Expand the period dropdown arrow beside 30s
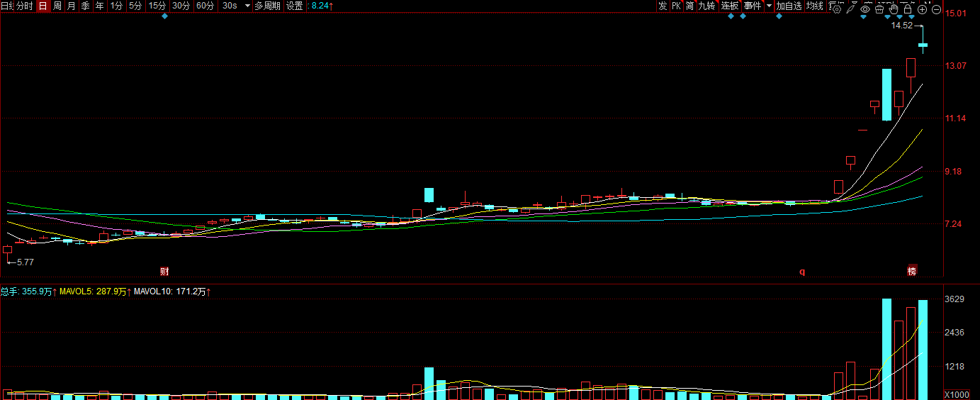980x400 pixels. click(247, 6)
